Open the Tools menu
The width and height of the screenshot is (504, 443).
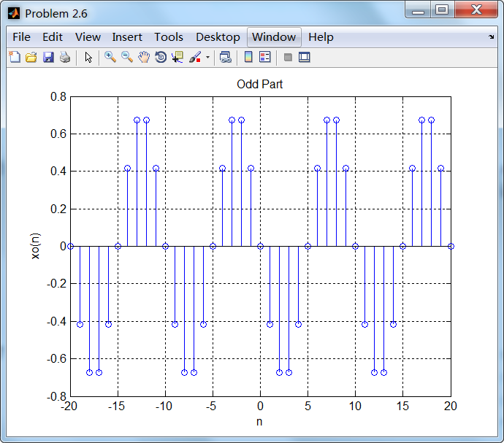169,37
